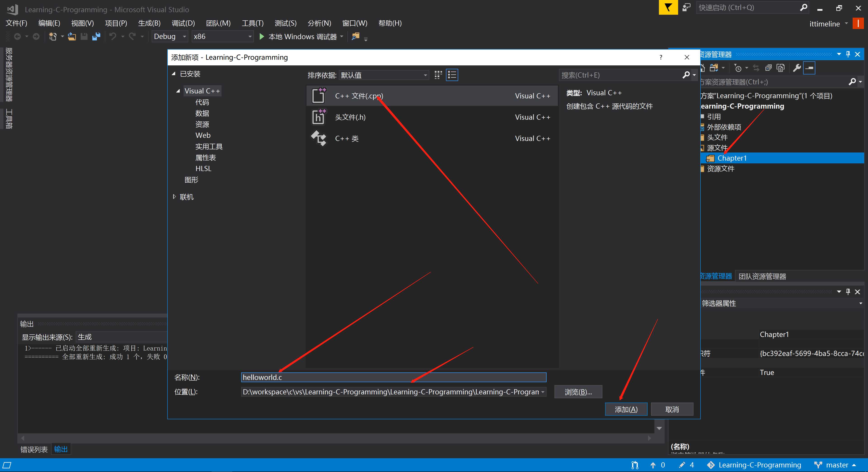Viewport: 868px width, 472px height.
Task: Click the Save toolbar icon
Action: pyautogui.click(x=84, y=36)
